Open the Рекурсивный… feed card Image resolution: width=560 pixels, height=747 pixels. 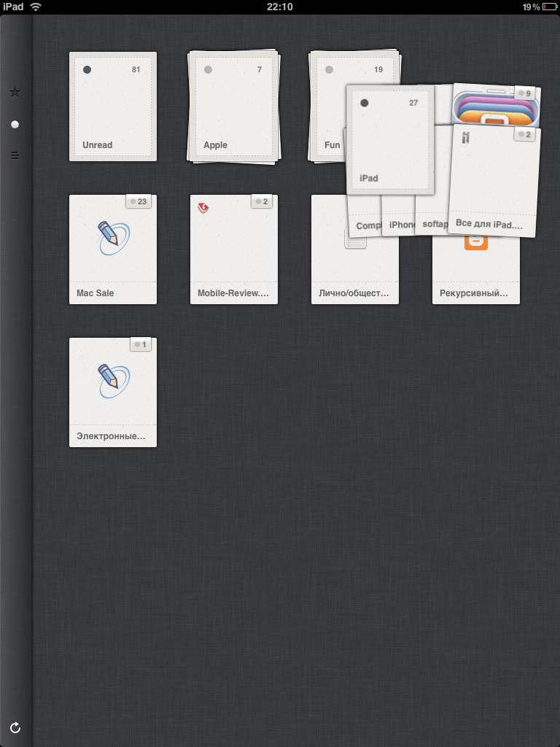[x=475, y=271]
